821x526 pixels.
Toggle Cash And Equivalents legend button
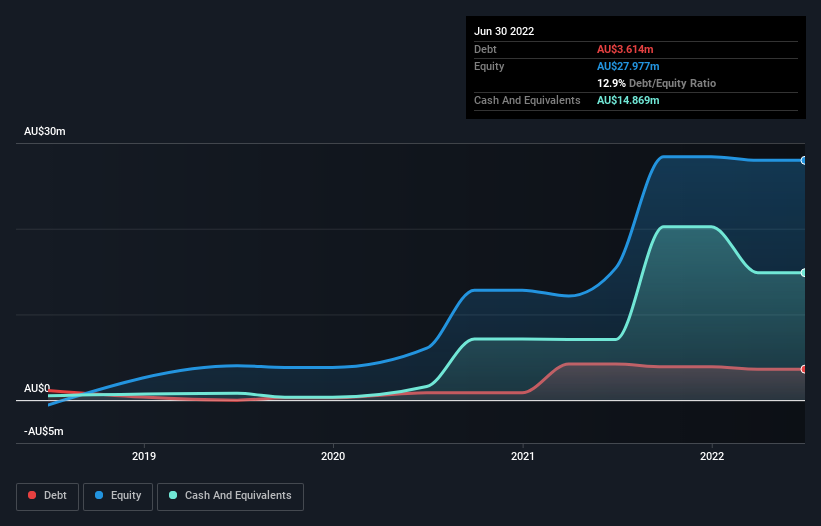pyautogui.click(x=230, y=496)
